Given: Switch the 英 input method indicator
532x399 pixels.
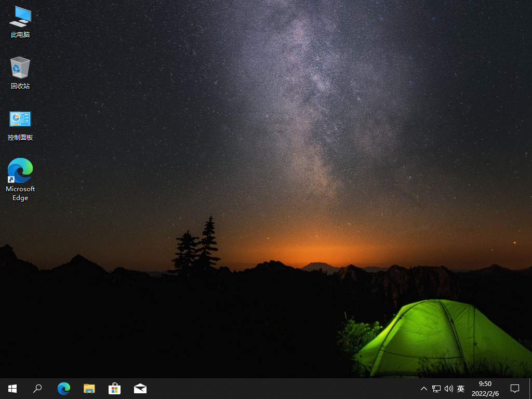Looking at the screenshot, I should pos(460,388).
